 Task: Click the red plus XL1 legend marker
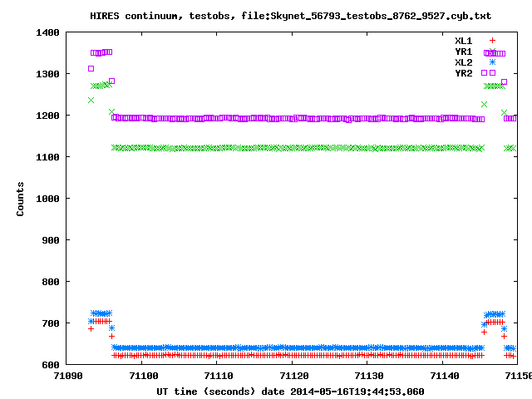[492, 41]
